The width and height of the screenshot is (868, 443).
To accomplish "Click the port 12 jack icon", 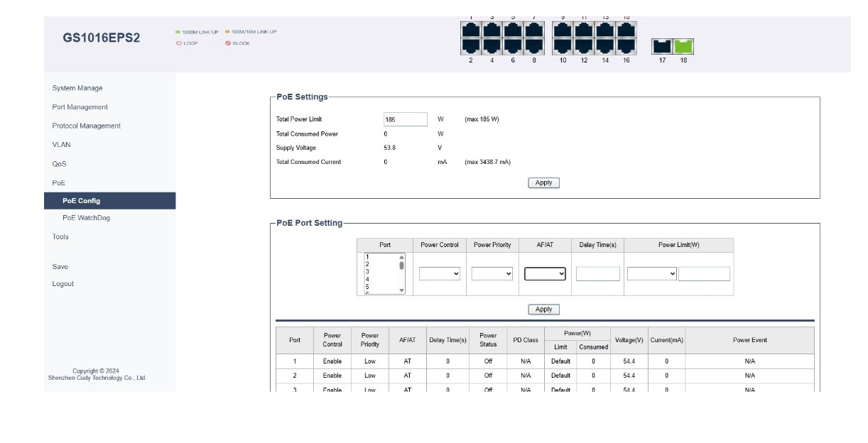I will point(584,47).
